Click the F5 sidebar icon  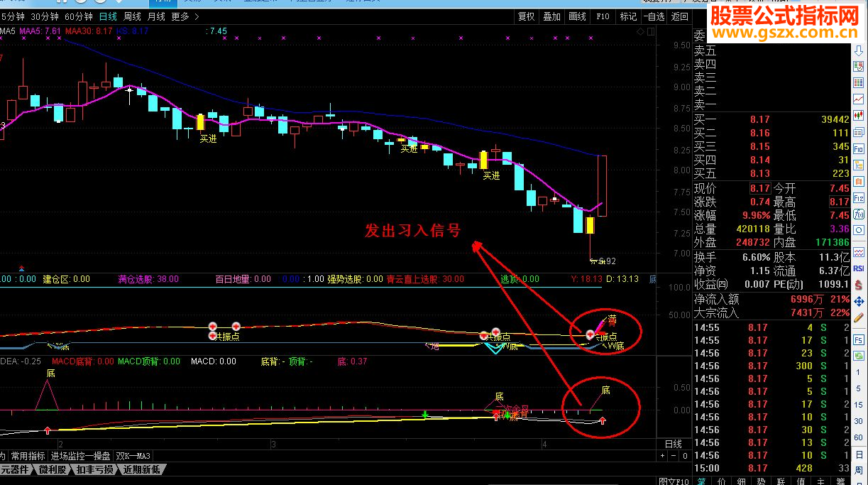(x=858, y=339)
